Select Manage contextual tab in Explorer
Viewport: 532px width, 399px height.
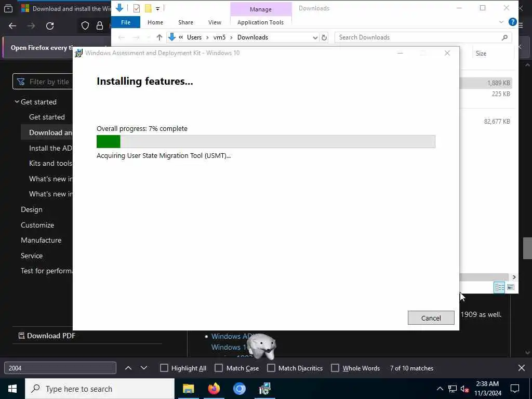tap(261, 9)
